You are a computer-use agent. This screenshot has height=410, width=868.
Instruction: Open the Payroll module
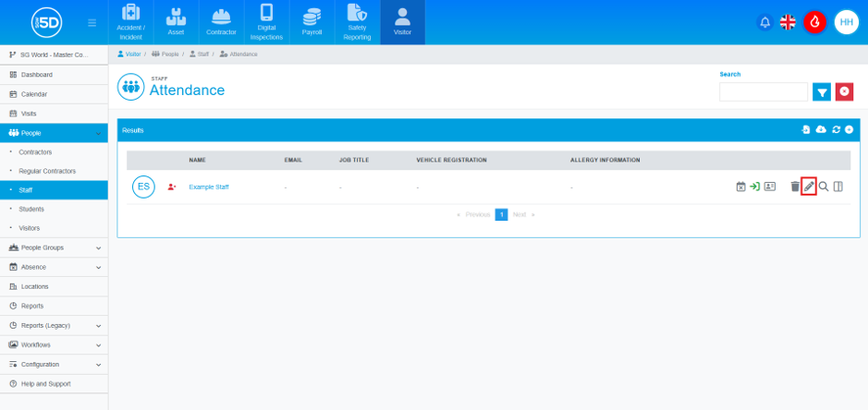click(312, 22)
